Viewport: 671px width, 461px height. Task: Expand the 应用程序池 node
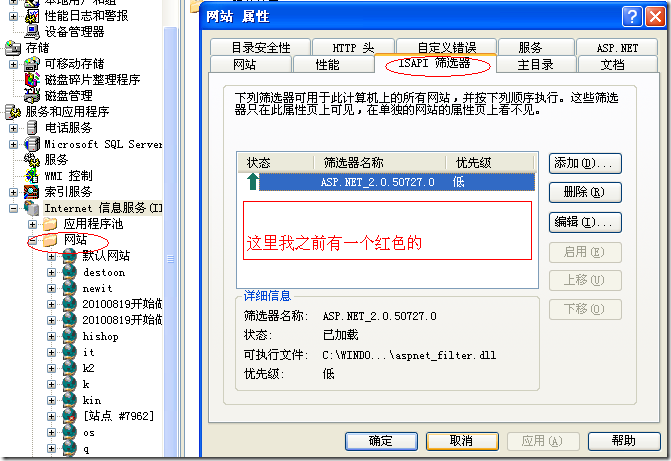coord(32,224)
